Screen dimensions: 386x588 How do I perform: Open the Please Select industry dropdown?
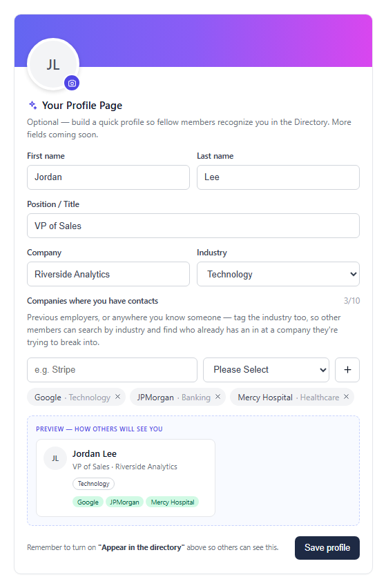coord(267,370)
